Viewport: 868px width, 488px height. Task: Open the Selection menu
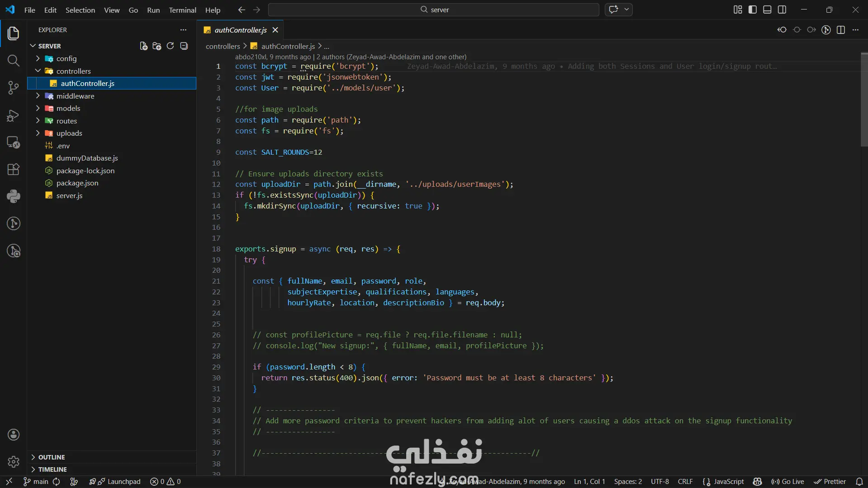(x=80, y=10)
